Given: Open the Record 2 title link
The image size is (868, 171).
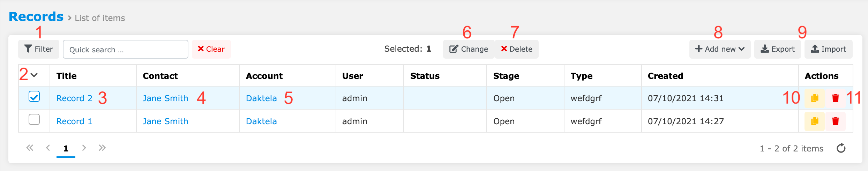Looking at the screenshot, I should point(74,98).
